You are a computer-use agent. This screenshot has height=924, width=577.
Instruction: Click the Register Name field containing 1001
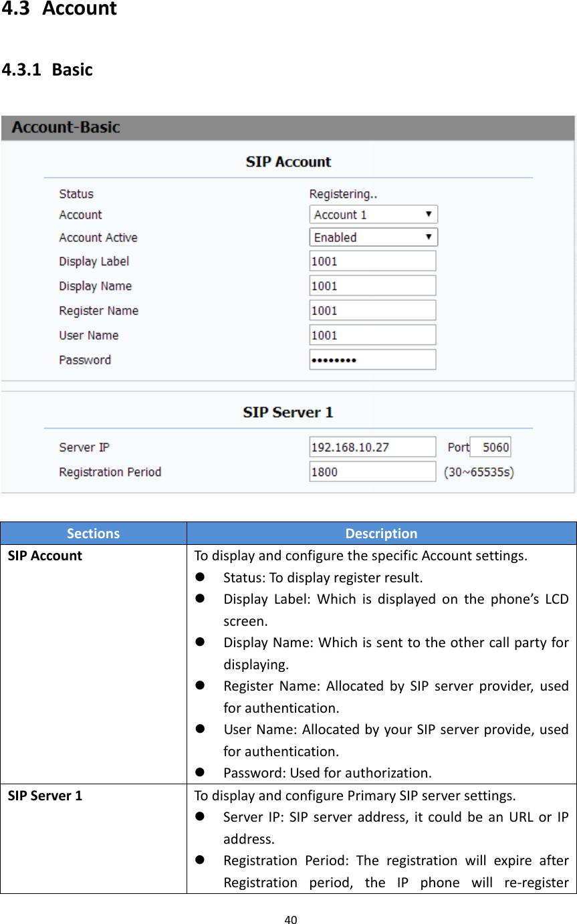(x=372, y=310)
